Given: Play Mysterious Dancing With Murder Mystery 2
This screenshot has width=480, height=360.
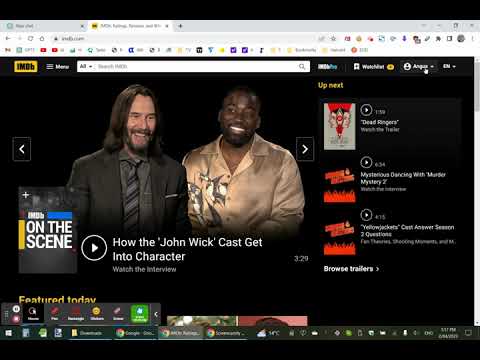Looking at the screenshot, I should point(366,162).
